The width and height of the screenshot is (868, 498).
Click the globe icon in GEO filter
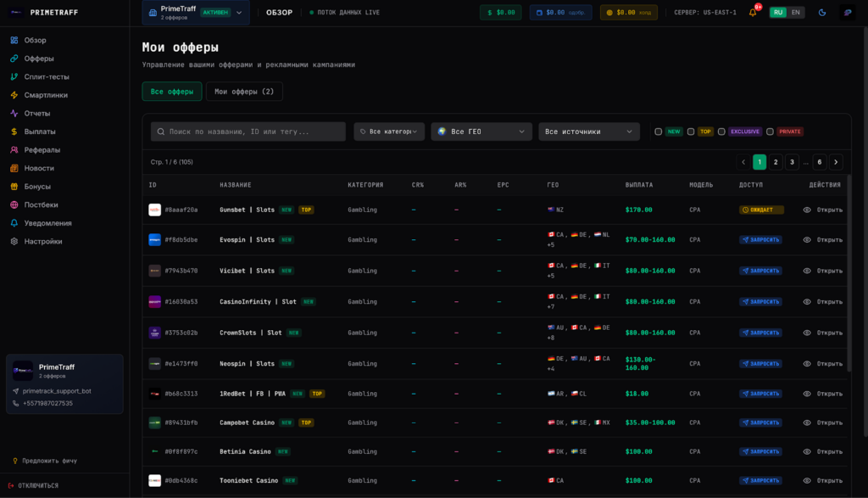pos(442,131)
